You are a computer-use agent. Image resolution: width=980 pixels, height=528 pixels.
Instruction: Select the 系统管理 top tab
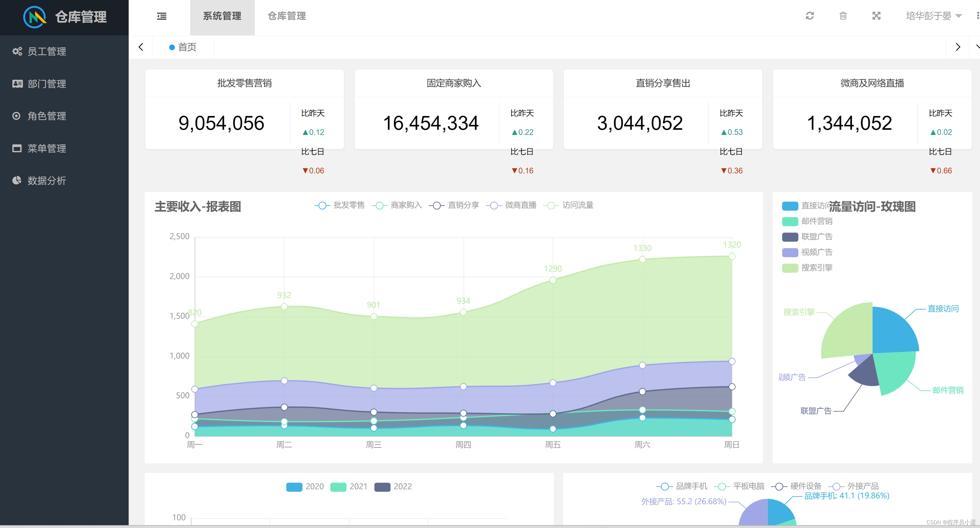tap(222, 16)
